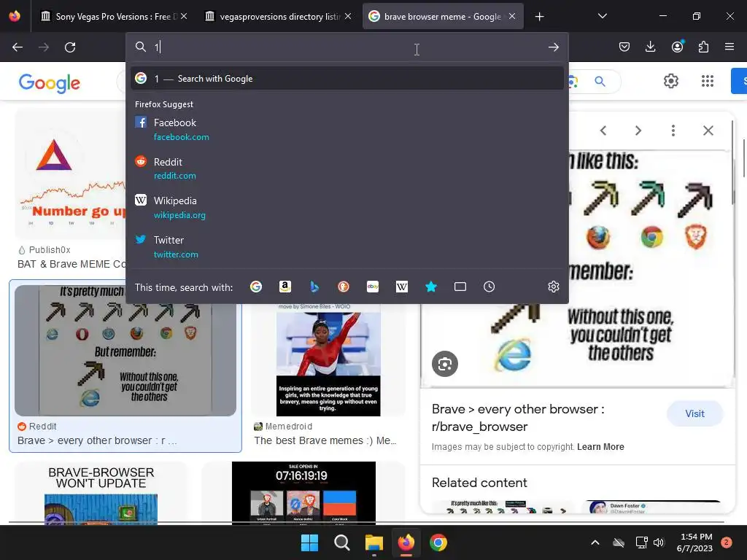The image size is (747, 560).
Task: Go back to the previous page
Action: (18, 47)
